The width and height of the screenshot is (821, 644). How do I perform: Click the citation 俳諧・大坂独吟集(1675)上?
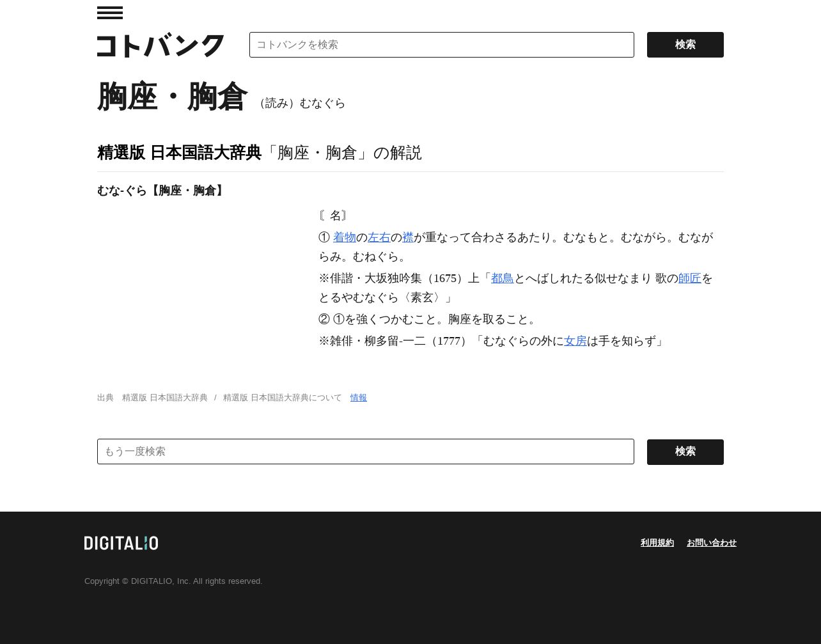coord(405,278)
